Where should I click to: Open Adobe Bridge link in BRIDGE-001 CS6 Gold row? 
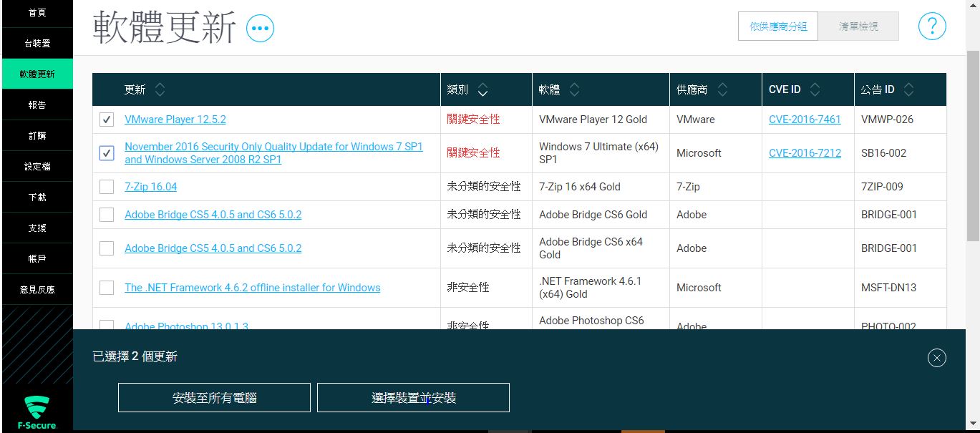point(213,215)
